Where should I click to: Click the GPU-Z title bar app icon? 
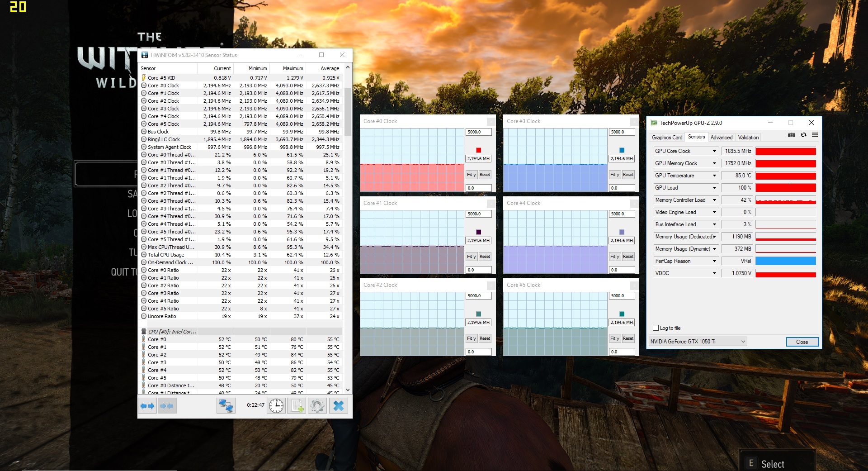654,123
